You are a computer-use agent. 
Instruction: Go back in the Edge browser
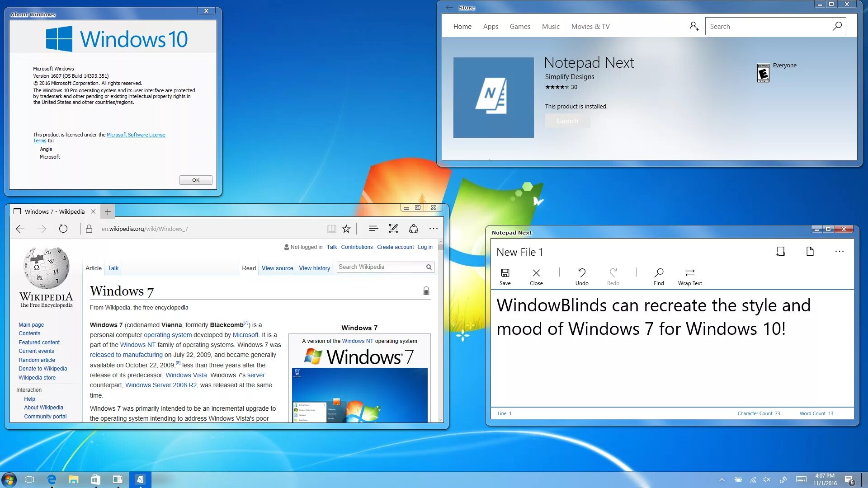[20, 229]
